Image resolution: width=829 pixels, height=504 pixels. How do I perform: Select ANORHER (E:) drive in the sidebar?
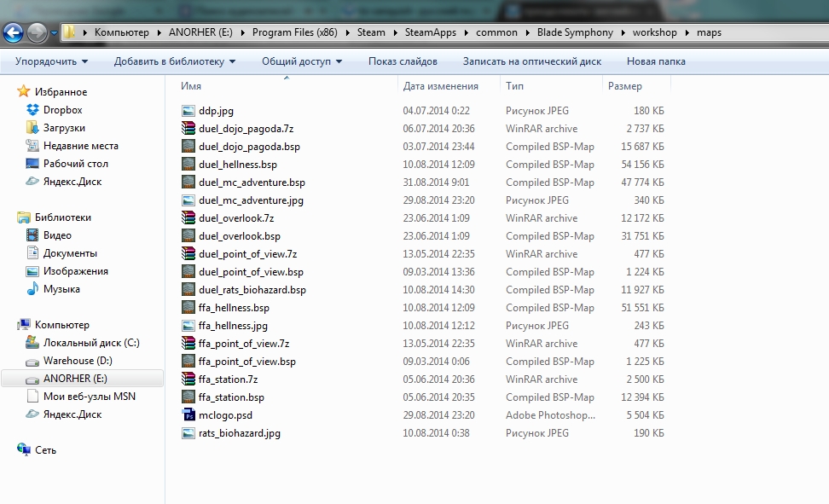[83, 379]
